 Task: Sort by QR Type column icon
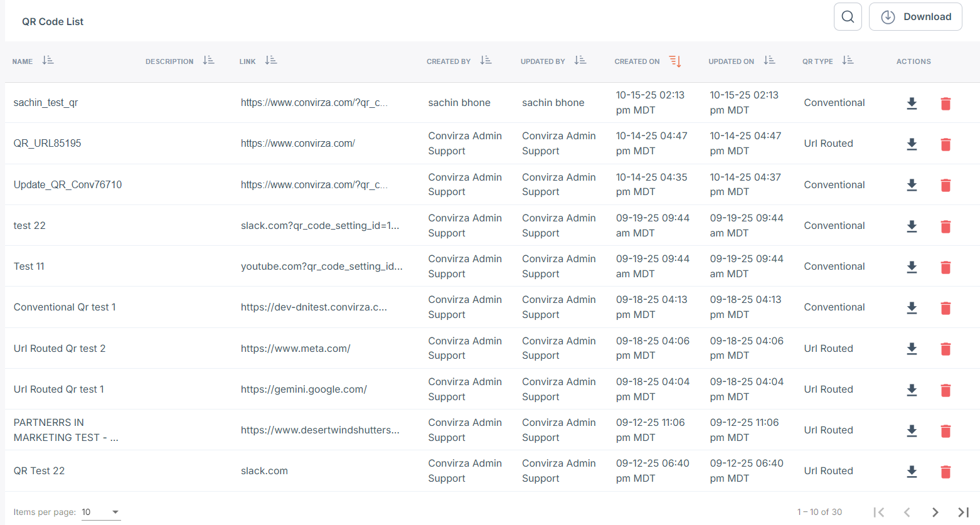[x=848, y=61]
